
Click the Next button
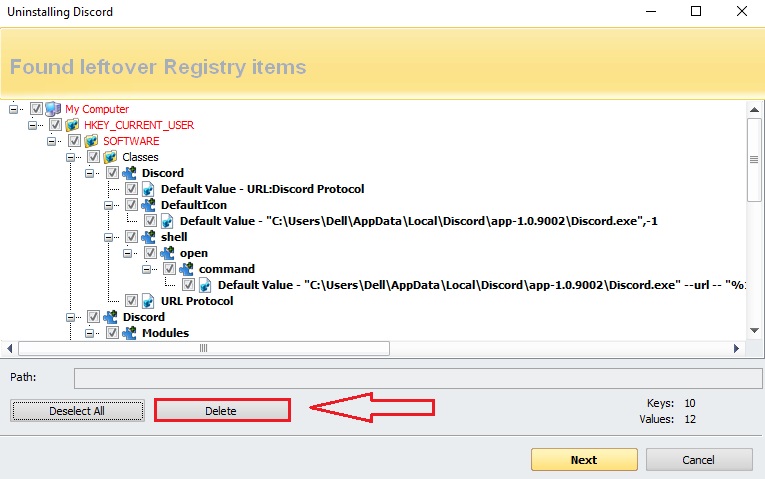coord(584,460)
